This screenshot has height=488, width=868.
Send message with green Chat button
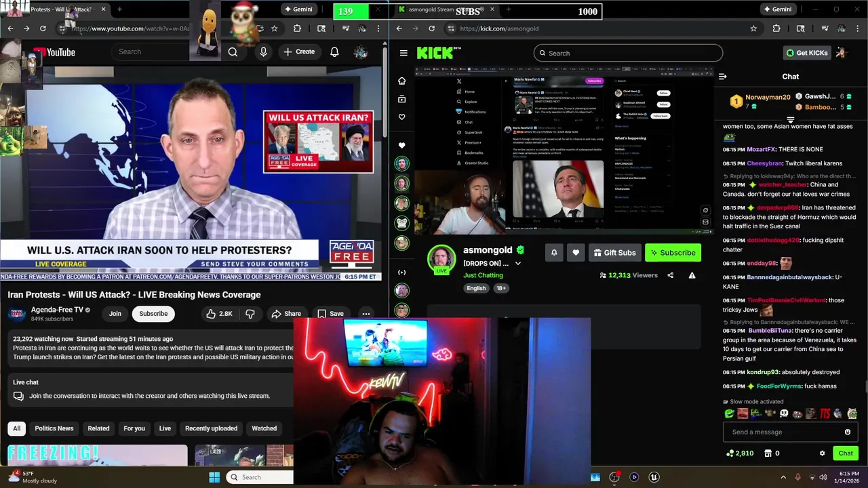pos(846,453)
